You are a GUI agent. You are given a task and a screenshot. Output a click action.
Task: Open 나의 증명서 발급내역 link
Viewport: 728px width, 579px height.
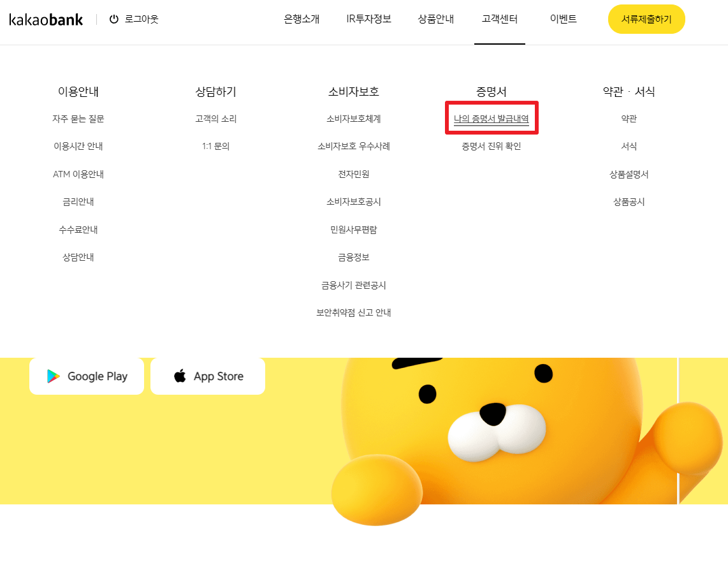click(491, 119)
